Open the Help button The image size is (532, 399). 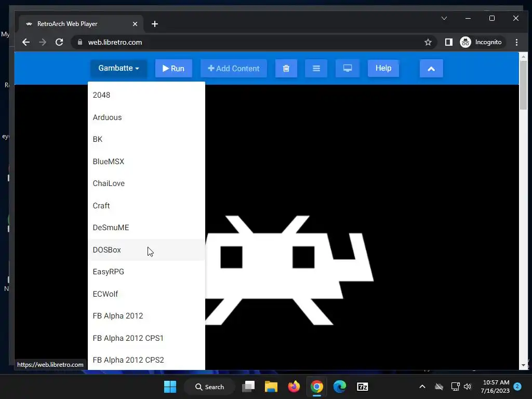[x=383, y=68]
